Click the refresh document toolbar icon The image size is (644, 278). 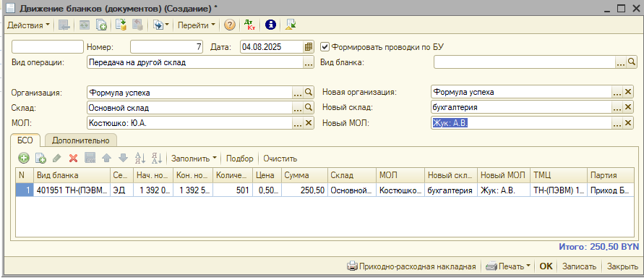[x=84, y=25]
